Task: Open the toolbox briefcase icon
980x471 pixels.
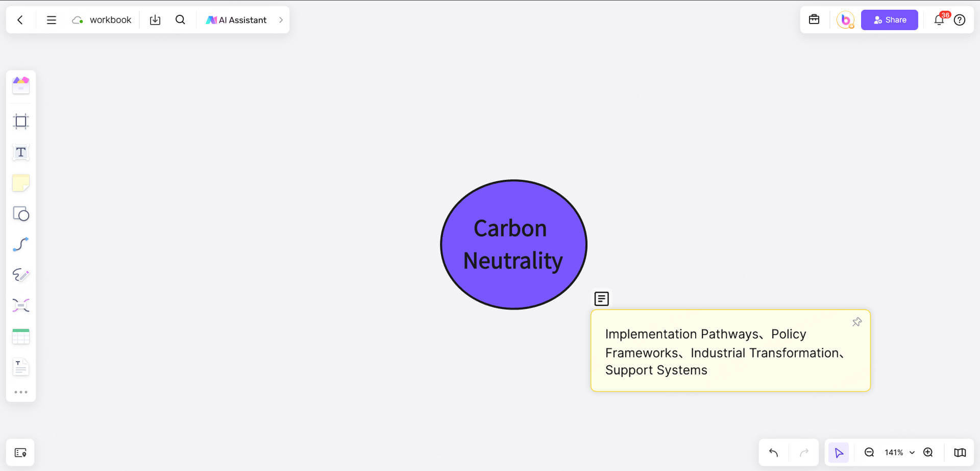Action: coord(814,19)
